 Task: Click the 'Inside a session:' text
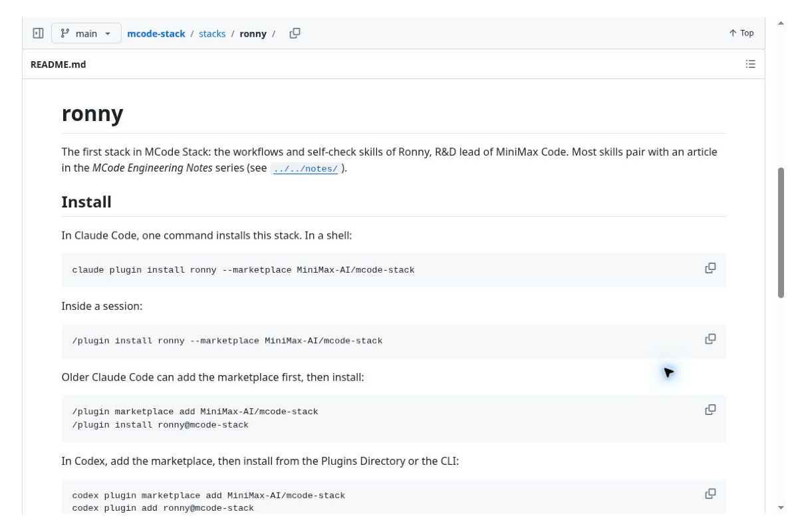(x=102, y=307)
